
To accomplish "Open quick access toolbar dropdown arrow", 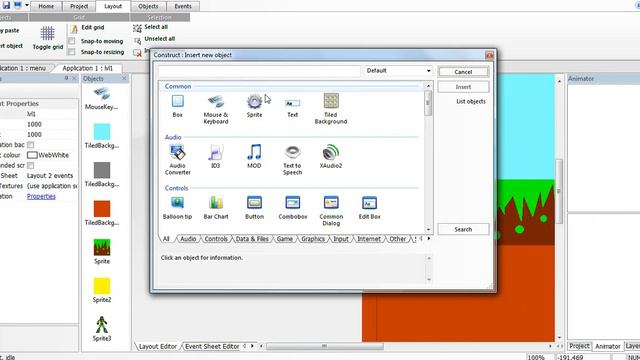I will coord(27,5).
